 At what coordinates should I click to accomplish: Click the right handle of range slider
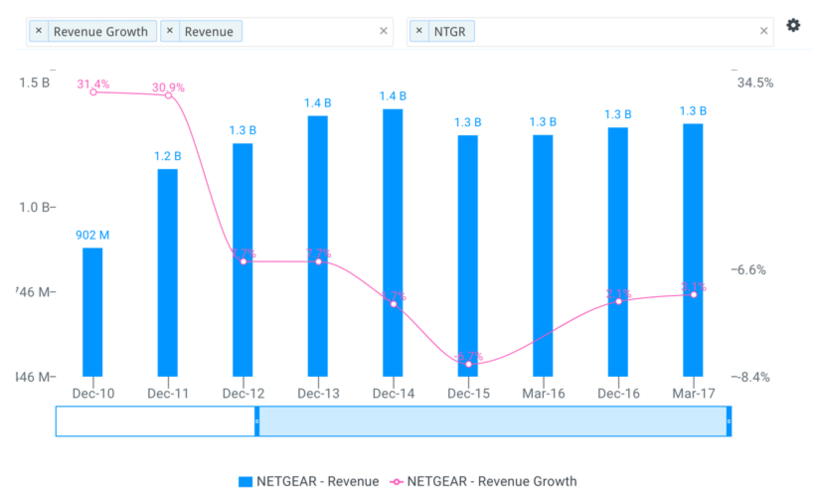[729, 421]
